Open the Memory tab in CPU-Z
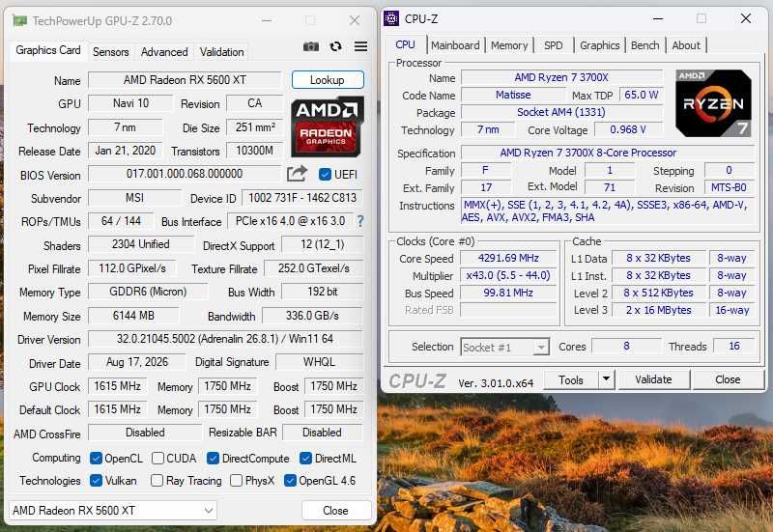This screenshot has width=773, height=532. pyautogui.click(x=509, y=45)
